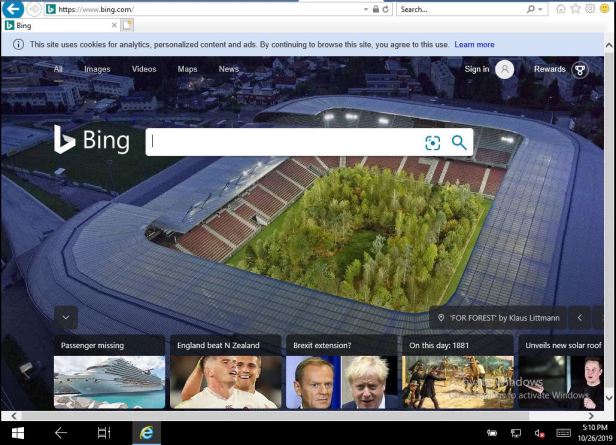Screen dimensions: 616x445
Task: Show previous background image with left chevron
Action: point(580,318)
